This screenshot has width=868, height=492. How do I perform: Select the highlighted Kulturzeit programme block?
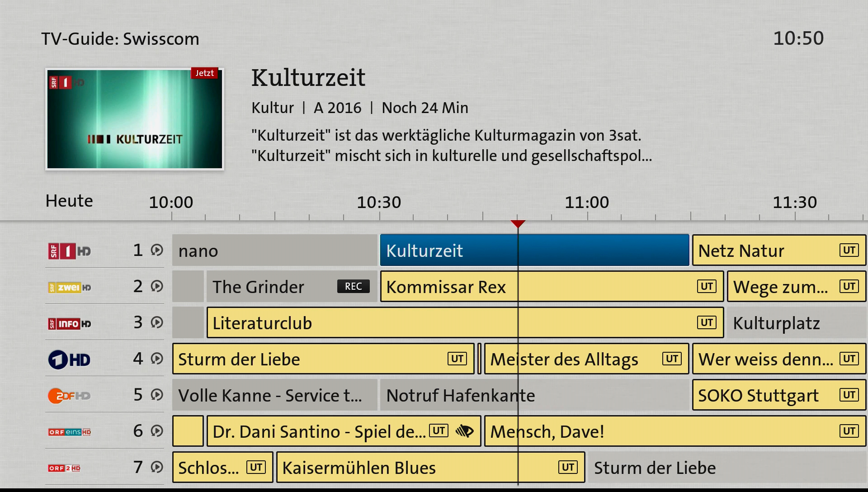[534, 250]
